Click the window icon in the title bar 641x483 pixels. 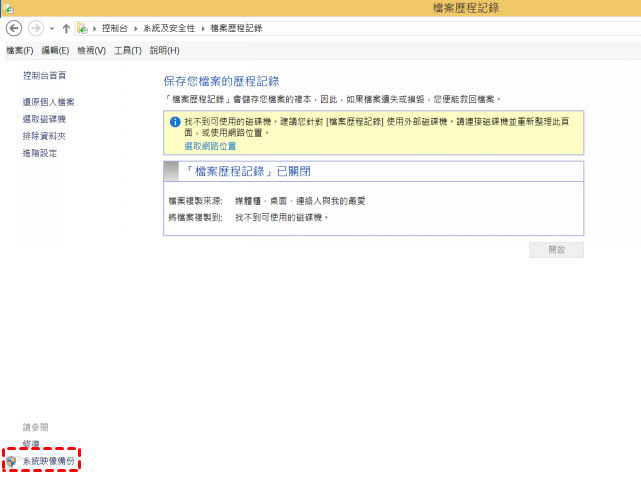[8, 8]
